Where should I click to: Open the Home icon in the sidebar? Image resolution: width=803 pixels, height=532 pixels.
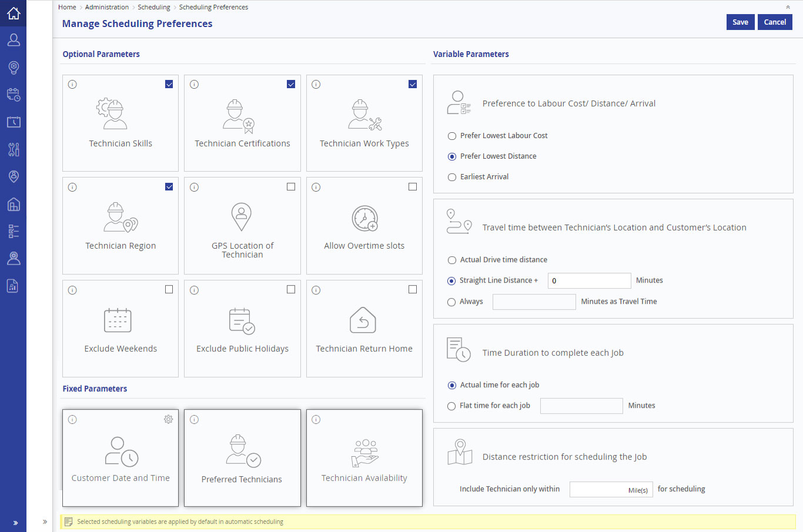click(14, 12)
